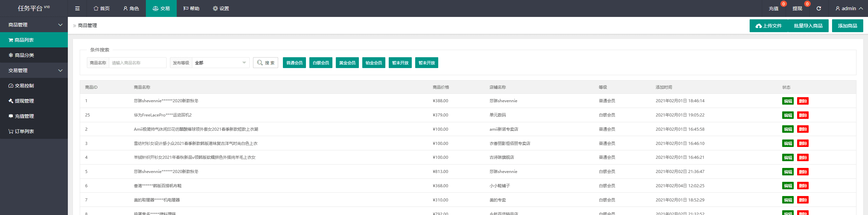The image size is (868, 215).
Task: Click the 批量导入商品 button
Action: (808, 26)
